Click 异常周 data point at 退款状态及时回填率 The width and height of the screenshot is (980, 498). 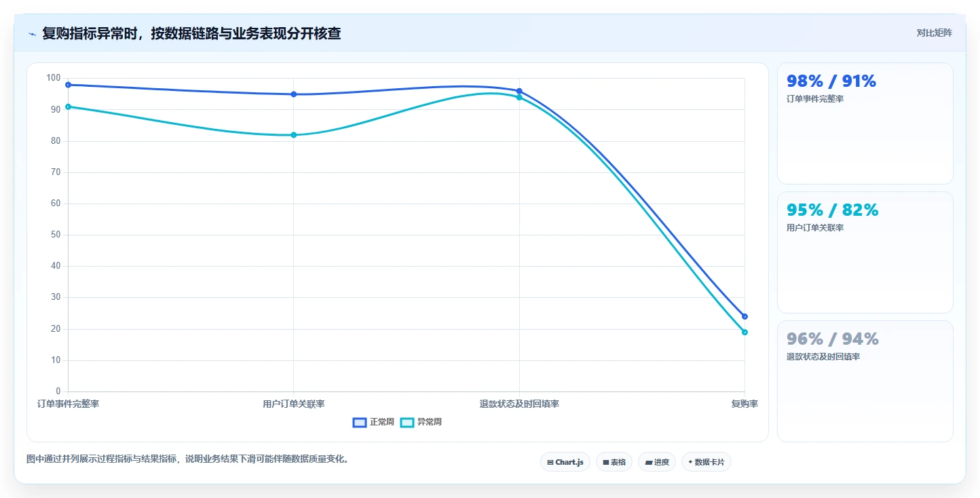point(519,97)
